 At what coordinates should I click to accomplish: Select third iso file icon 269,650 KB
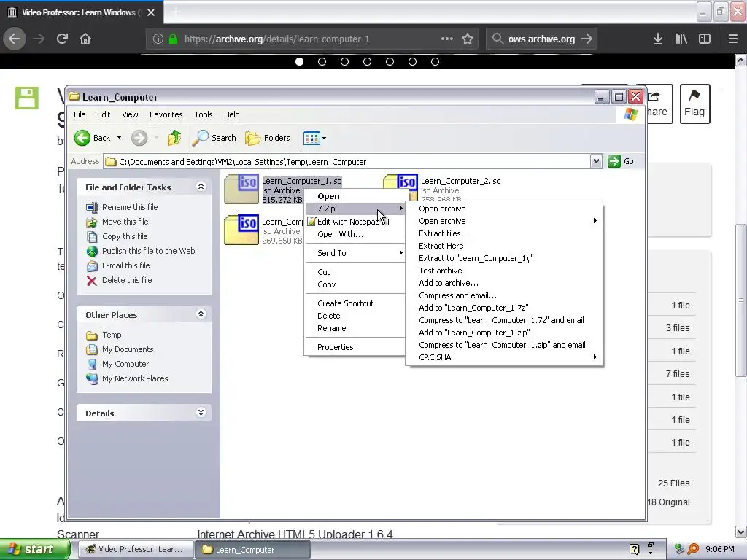(241, 230)
